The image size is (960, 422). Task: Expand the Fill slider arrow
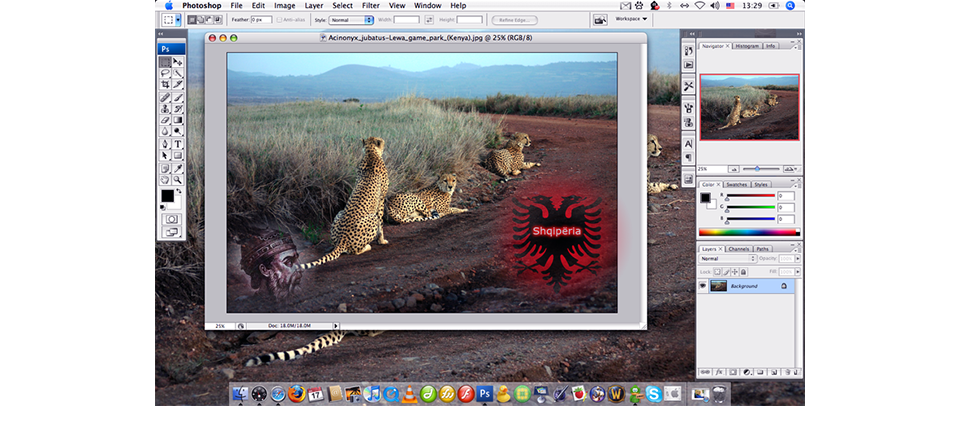pyautogui.click(x=798, y=272)
